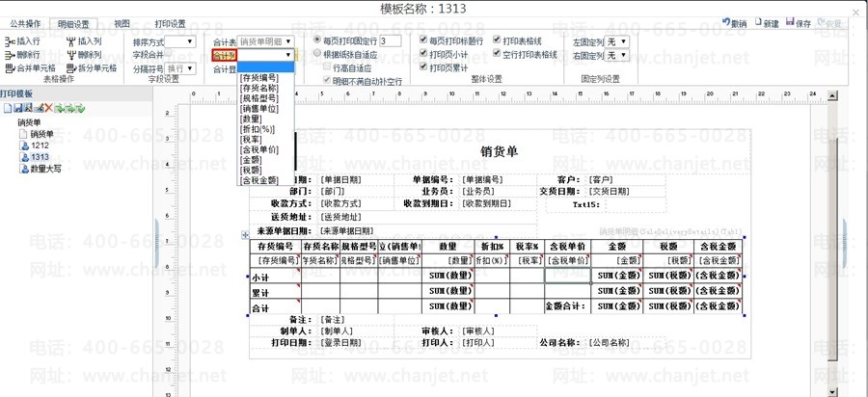Click the last green arrow icon in 打印模板 toolbar
868x397 pixels.
80,108
